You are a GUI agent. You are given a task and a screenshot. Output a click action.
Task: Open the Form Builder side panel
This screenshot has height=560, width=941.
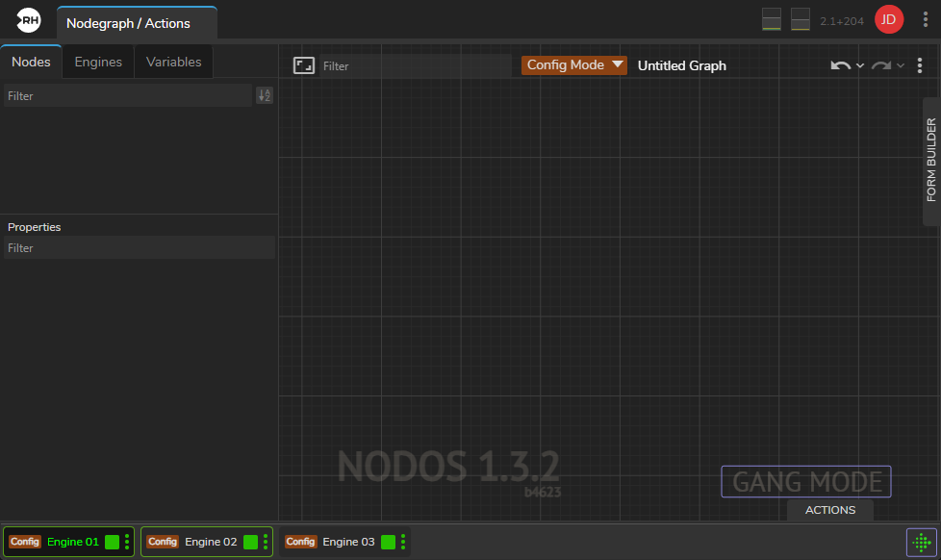pyautogui.click(x=930, y=161)
